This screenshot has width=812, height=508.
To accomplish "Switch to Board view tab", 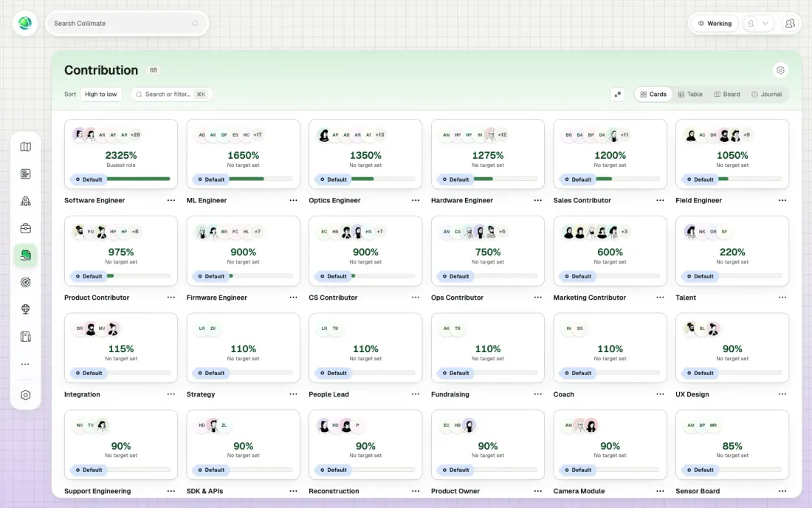I will tap(727, 95).
